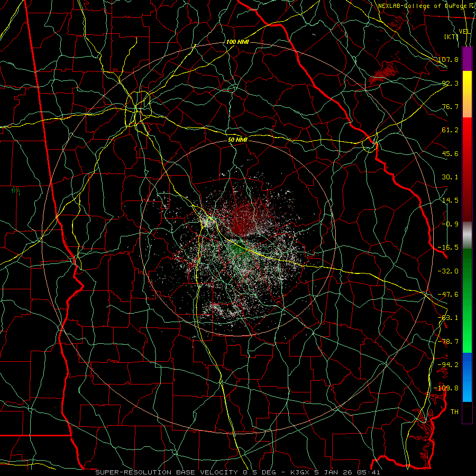Screen dimensions: 476x476
Task: Click the 50 NMI range ring label
Action: (x=237, y=140)
